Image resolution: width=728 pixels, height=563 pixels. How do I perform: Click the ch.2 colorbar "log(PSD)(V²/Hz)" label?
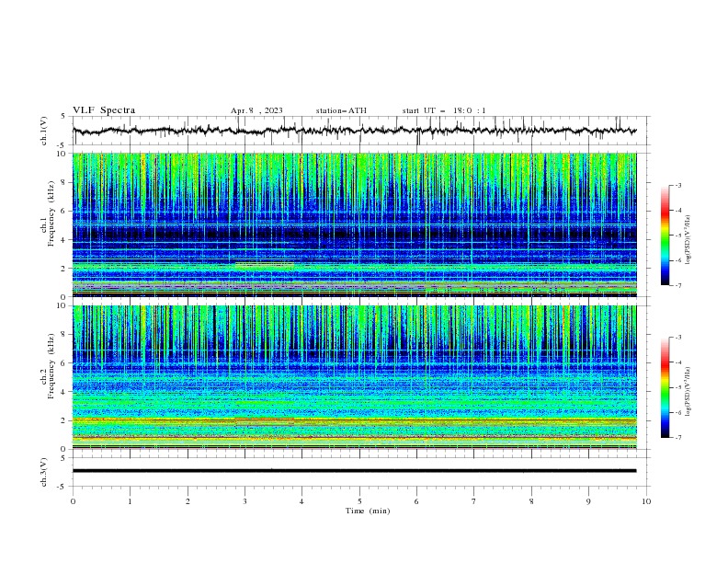pyautogui.click(x=688, y=392)
